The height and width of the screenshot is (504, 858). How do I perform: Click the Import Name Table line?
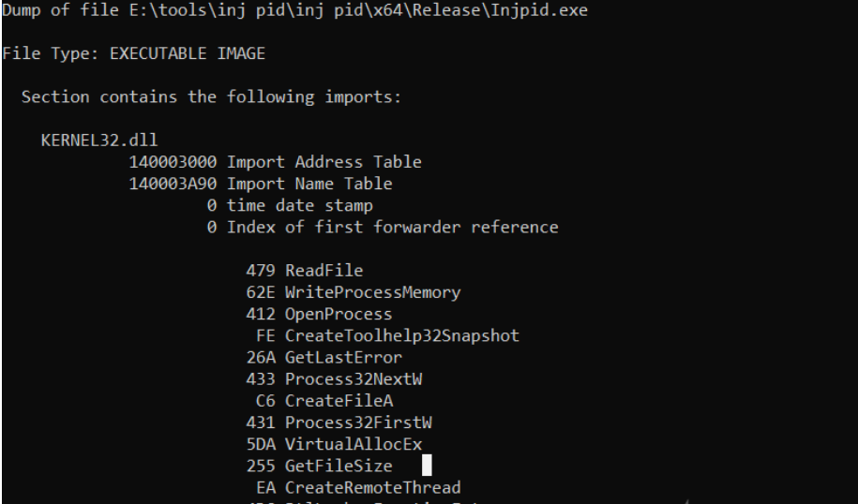[261, 184]
